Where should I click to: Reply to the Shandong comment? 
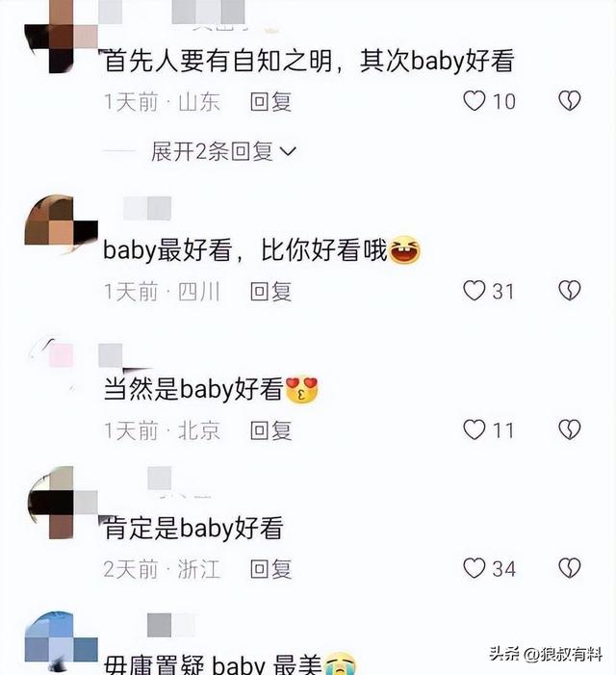(x=271, y=102)
